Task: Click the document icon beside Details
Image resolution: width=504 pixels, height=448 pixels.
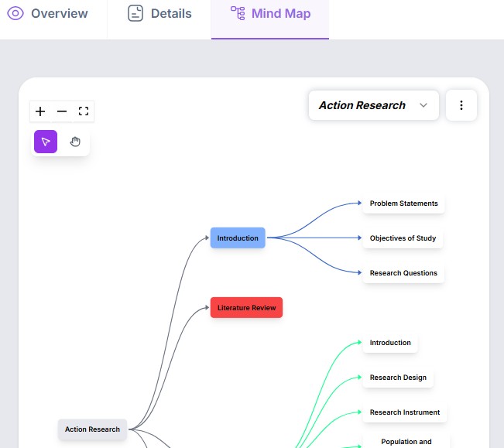Action: click(135, 13)
